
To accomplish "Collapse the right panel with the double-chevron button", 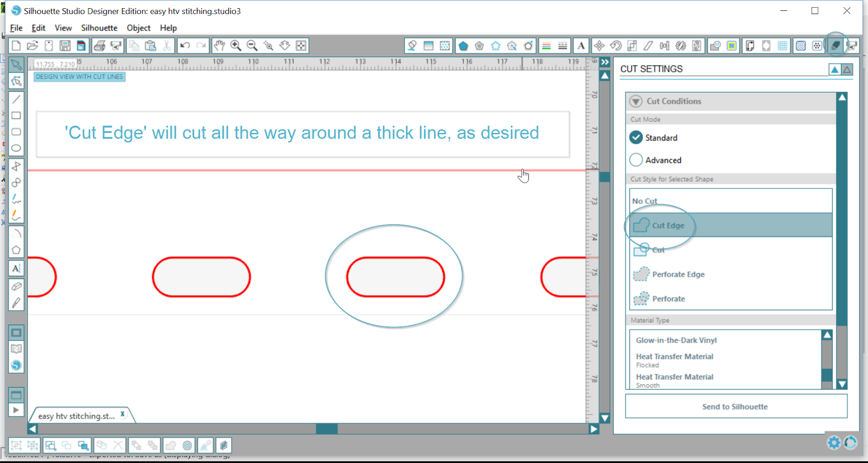I will [605, 62].
